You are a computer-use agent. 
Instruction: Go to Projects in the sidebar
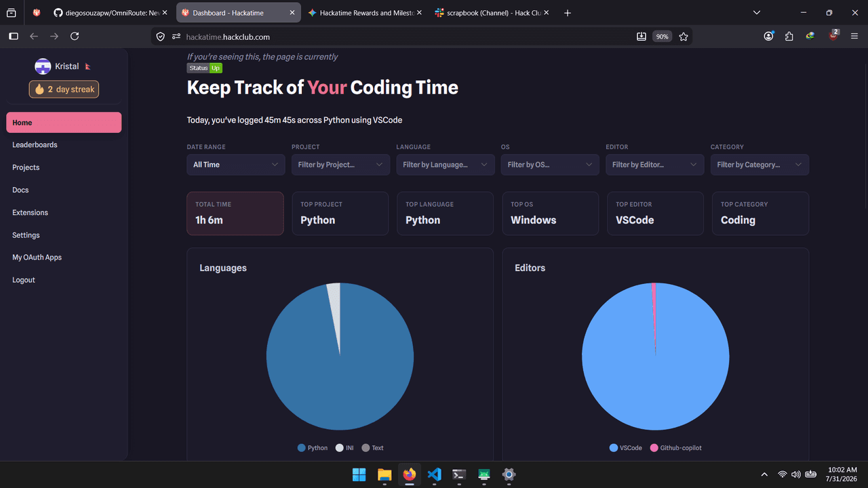coord(64,167)
